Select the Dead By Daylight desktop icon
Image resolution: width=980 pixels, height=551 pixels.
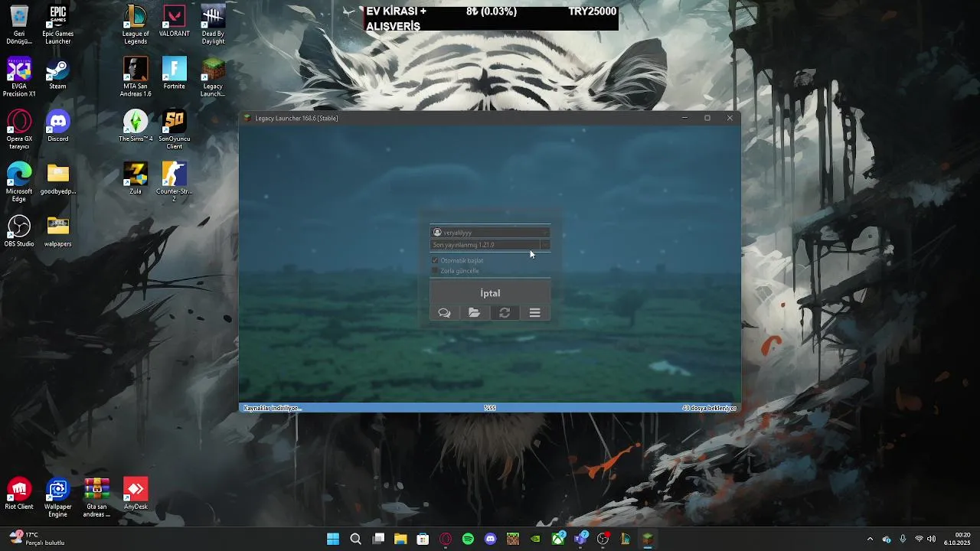pyautogui.click(x=213, y=25)
